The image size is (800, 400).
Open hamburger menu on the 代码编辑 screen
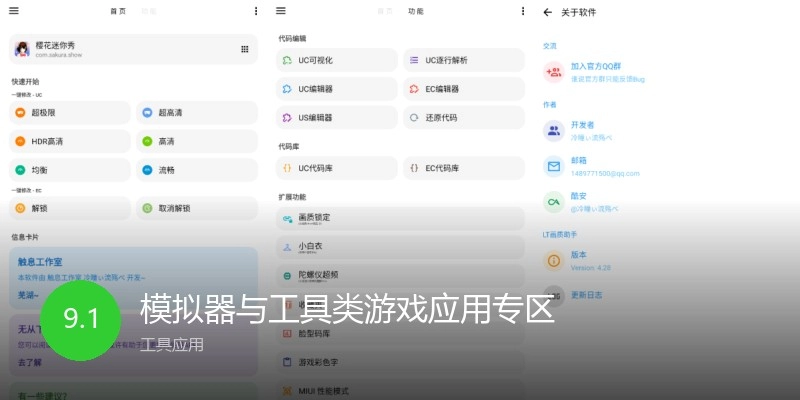281,11
